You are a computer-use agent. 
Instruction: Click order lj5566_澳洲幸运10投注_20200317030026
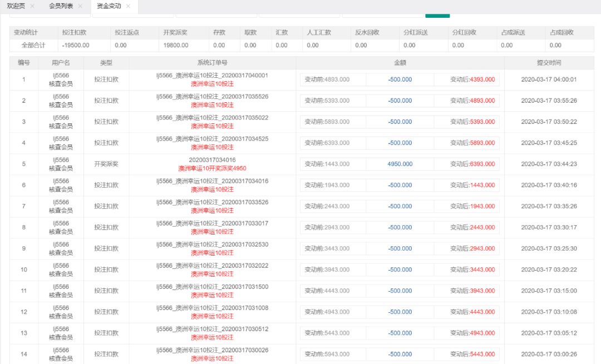(x=213, y=350)
